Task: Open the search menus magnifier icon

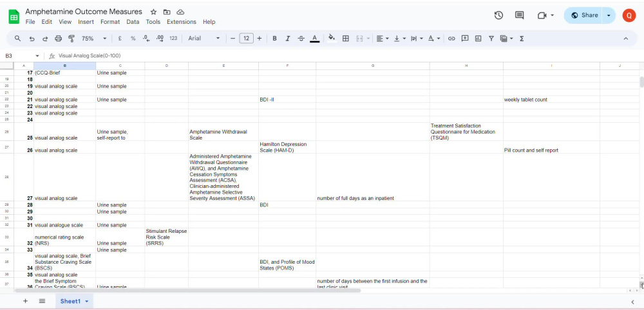Action: (17, 39)
